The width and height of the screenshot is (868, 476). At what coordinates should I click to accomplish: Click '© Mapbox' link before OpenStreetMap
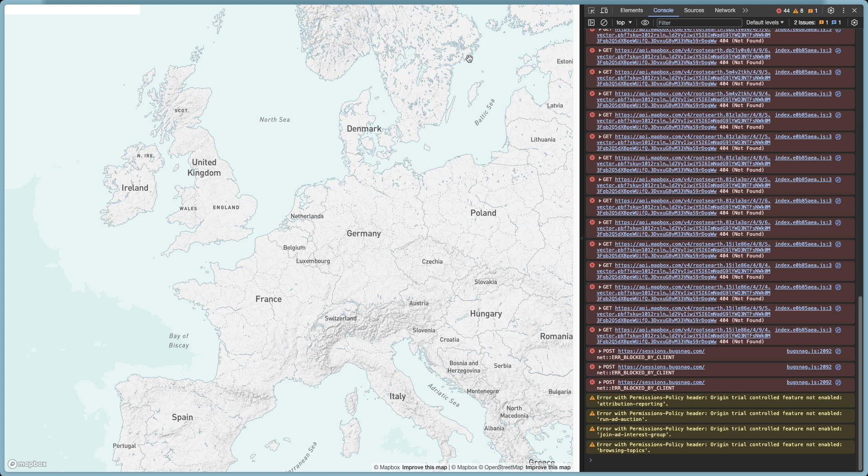tap(464, 467)
